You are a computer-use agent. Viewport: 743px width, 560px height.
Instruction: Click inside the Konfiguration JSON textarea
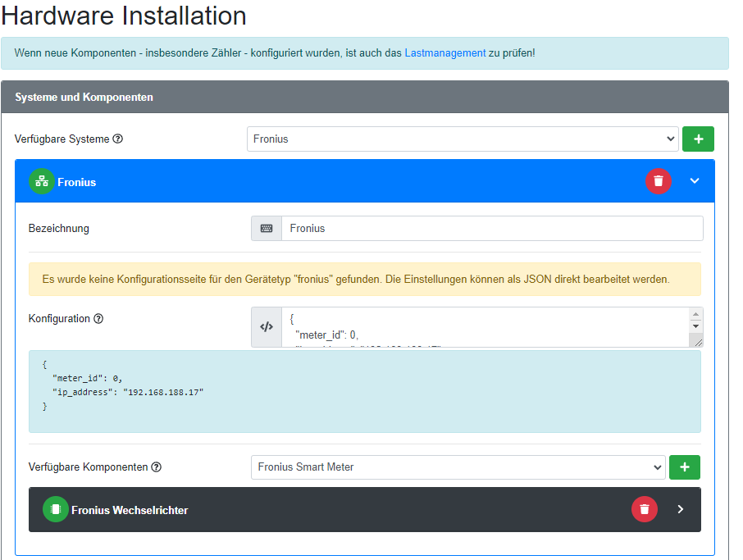click(x=484, y=326)
